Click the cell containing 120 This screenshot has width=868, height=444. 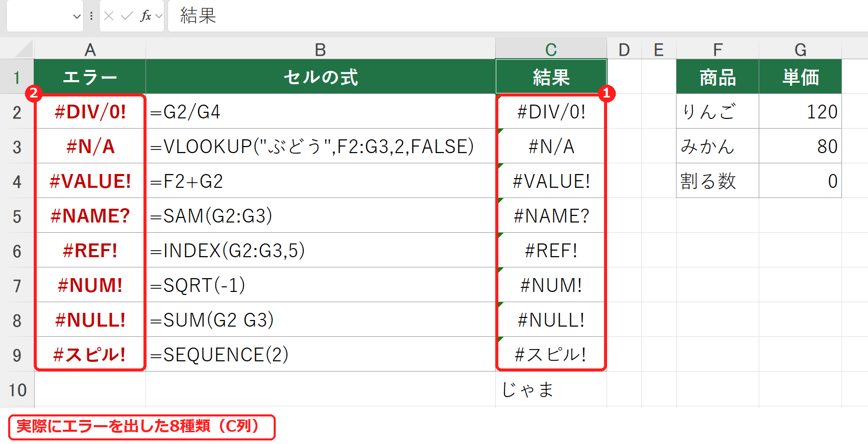(800, 112)
